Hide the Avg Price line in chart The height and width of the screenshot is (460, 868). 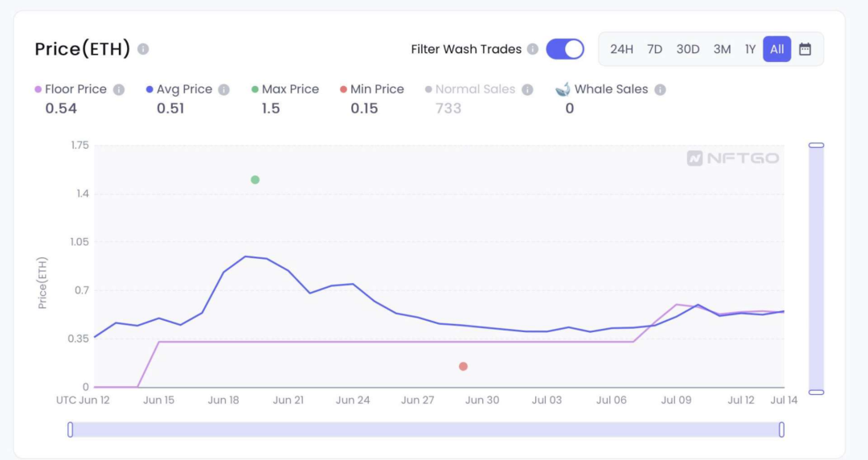click(184, 89)
